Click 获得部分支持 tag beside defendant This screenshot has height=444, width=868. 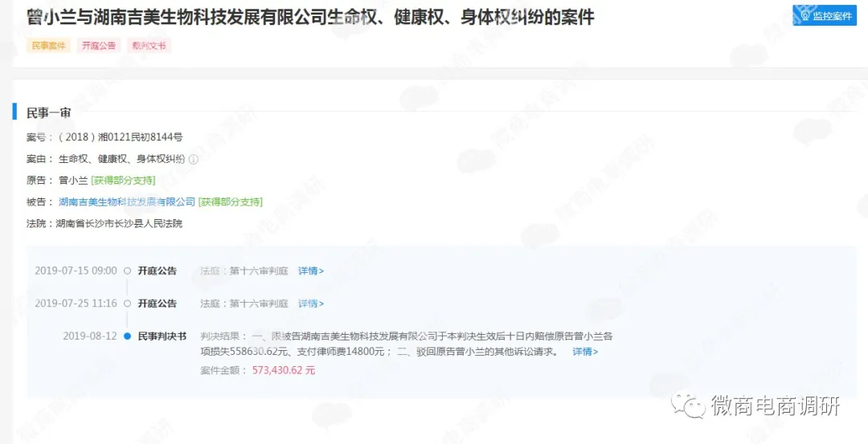(231, 202)
